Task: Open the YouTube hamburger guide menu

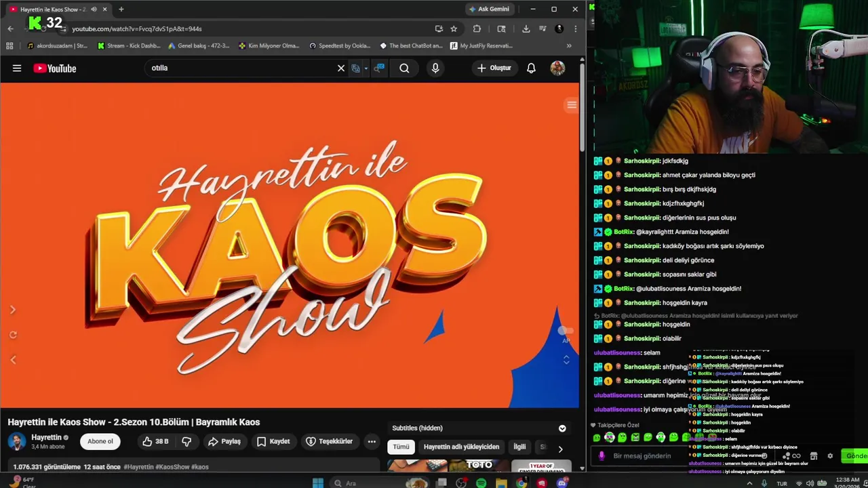Action: click(17, 68)
